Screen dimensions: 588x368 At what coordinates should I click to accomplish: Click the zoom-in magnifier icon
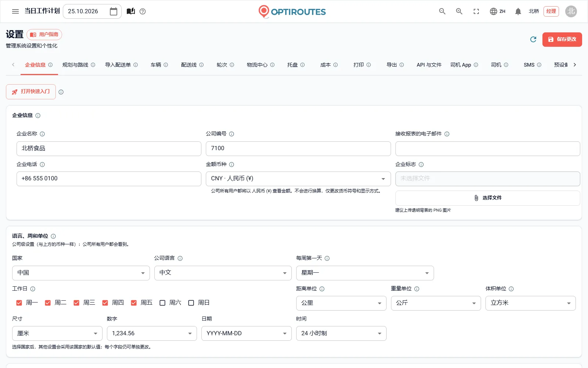[x=459, y=11]
